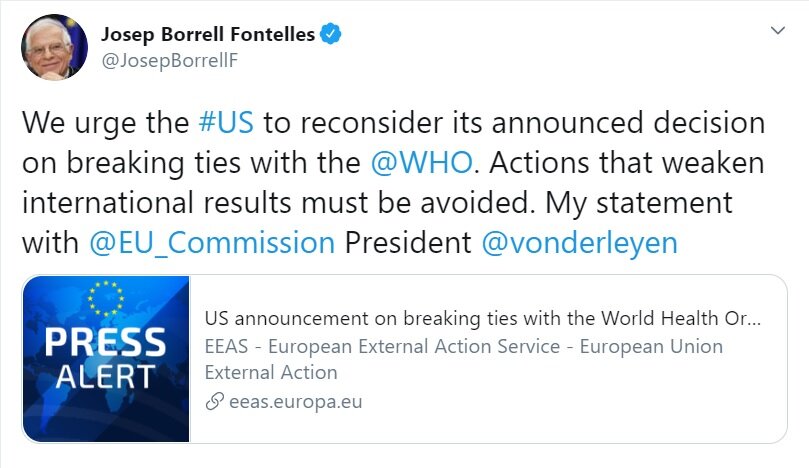Click the 'We urge the' opening text
Image resolution: width=809 pixels, height=468 pixels.
pos(105,124)
